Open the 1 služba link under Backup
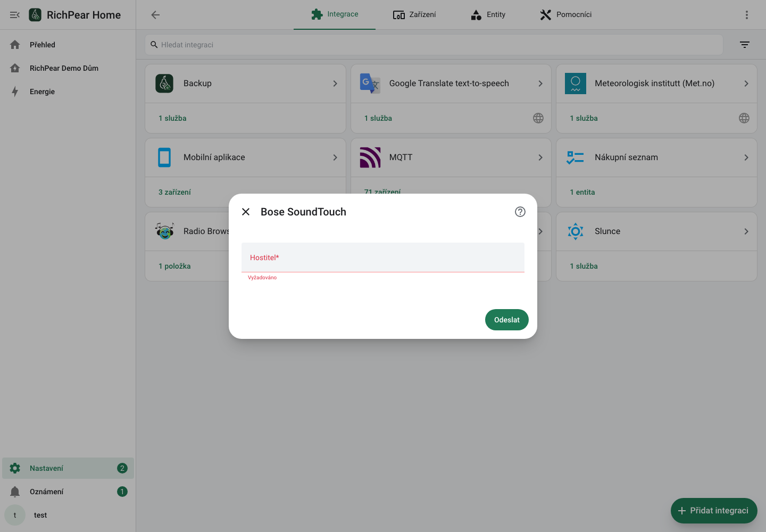Screen dimensions: 766x532 (x=172, y=118)
